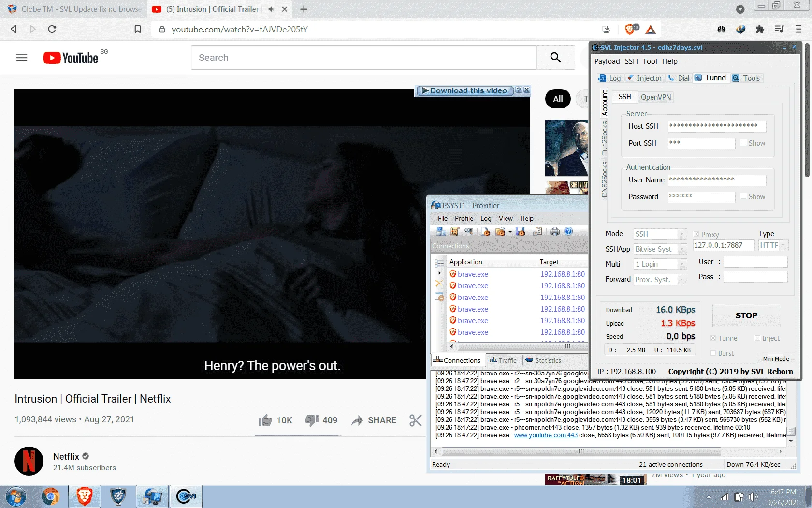The width and height of the screenshot is (812, 508).
Task: Open Forward Prox. Syst. dropdown
Action: [x=660, y=279]
